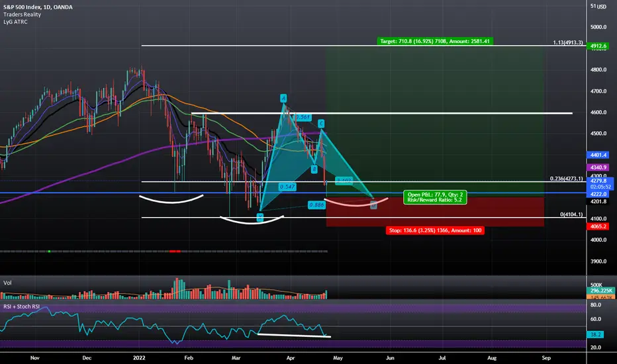
Task: Click harmonic pattern point D label
Action: coord(373,205)
